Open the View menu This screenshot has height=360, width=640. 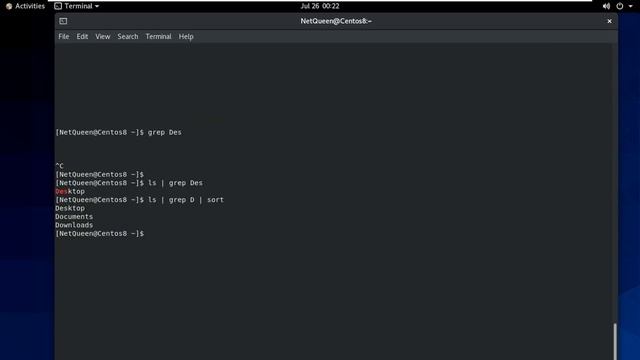click(x=102, y=36)
